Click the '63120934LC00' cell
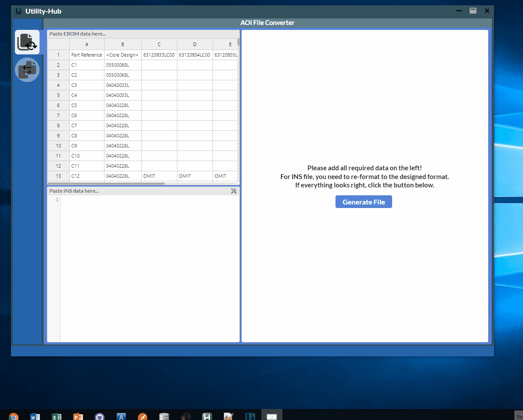 click(x=195, y=55)
